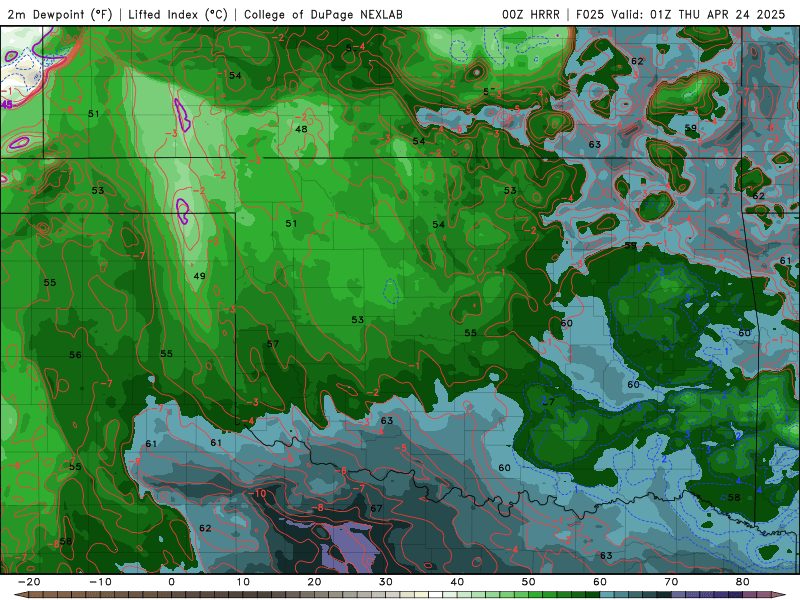Click the '67' dewpoint value on the map

pos(376,508)
